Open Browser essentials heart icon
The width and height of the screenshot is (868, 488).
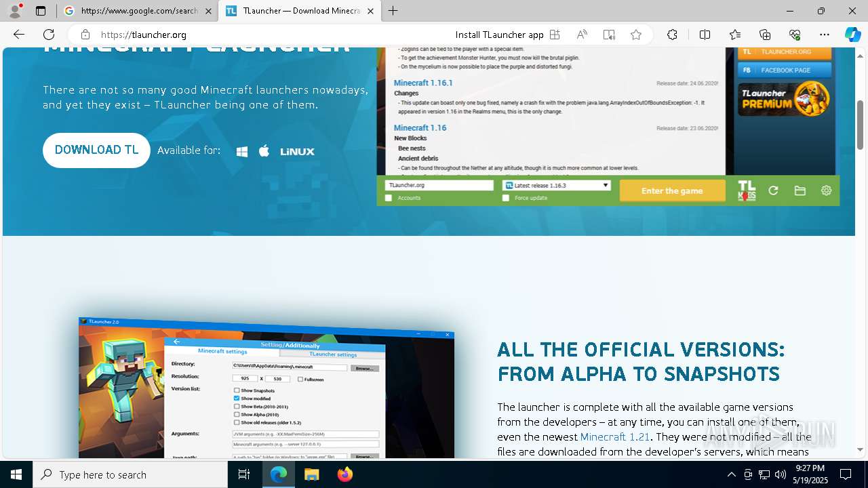pos(795,35)
